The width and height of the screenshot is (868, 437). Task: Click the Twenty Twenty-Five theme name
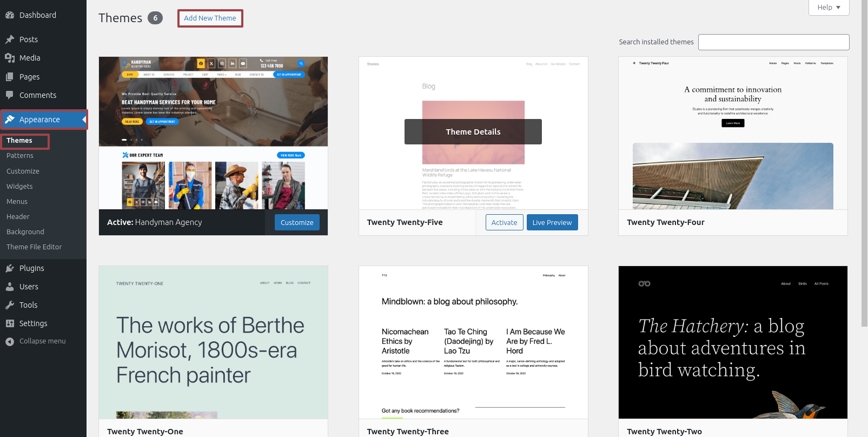point(405,222)
